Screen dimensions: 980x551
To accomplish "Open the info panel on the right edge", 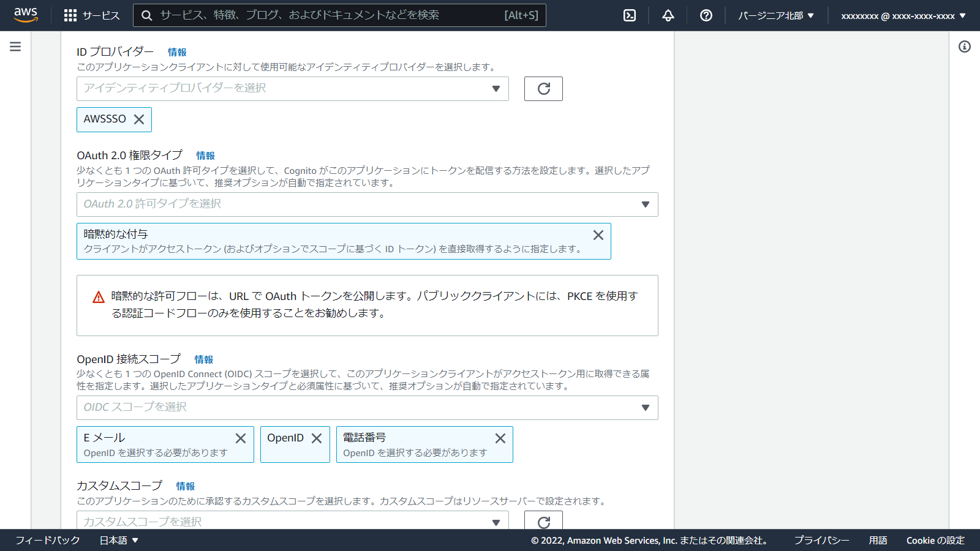I will point(966,46).
